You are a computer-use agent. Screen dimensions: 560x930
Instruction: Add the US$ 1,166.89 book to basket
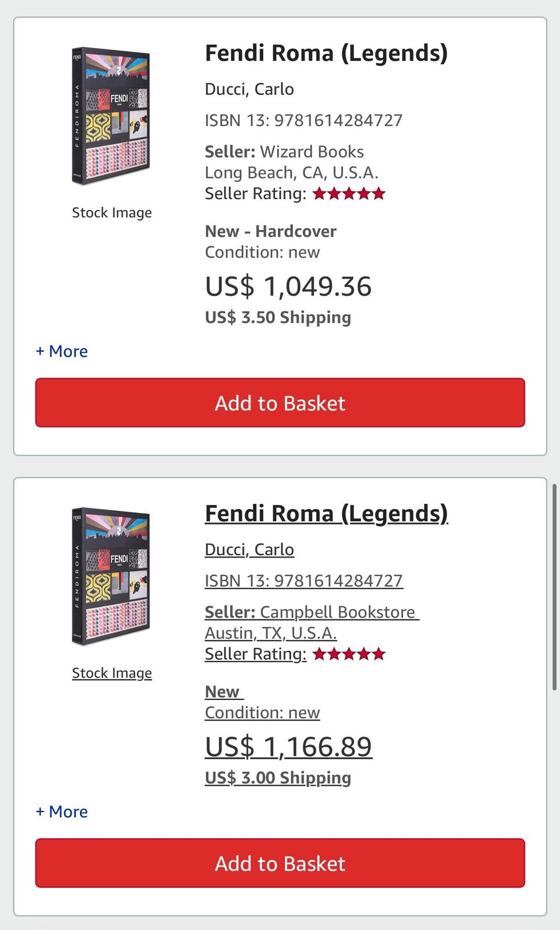click(280, 863)
